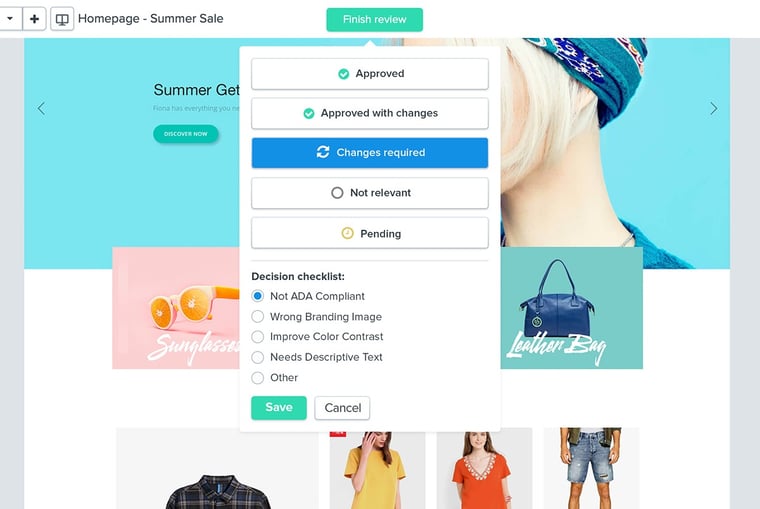
Task: Click the plus add icon in toolbar
Action: tap(34, 19)
